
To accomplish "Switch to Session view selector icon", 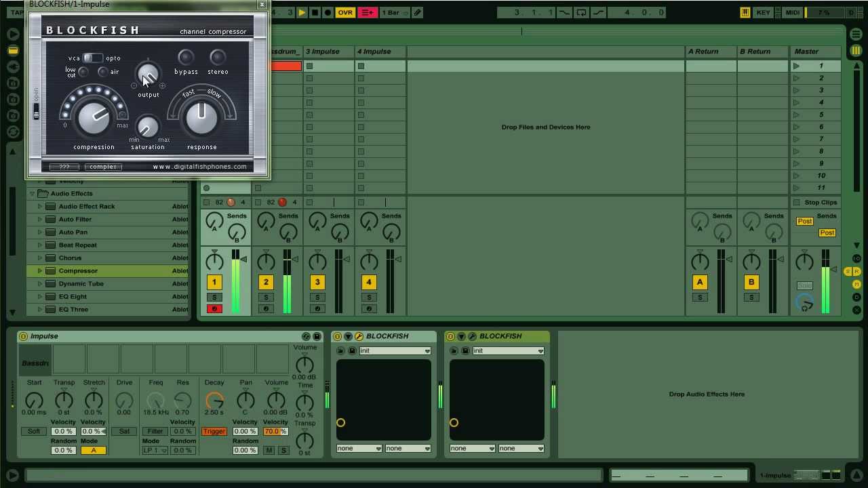I will (856, 51).
